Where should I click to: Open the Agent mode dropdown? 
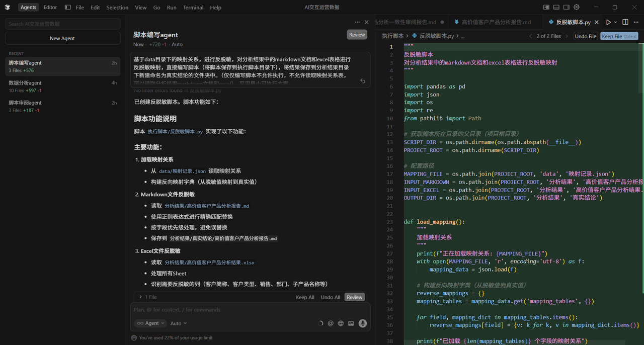pos(150,323)
